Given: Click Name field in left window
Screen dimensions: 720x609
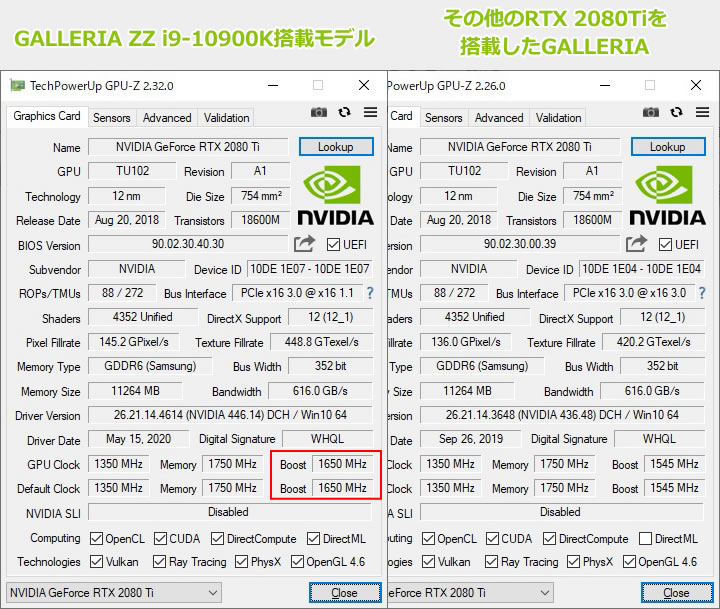Looking at the screenshot, I should (188, 147).
